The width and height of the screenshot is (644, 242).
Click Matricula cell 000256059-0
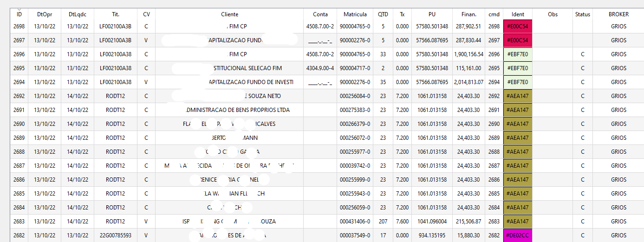click(x=355, y=208)
